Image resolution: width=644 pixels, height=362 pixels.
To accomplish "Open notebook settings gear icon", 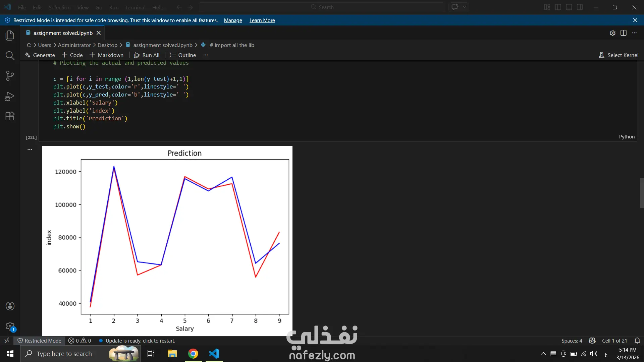I will (x=612, y=33).
